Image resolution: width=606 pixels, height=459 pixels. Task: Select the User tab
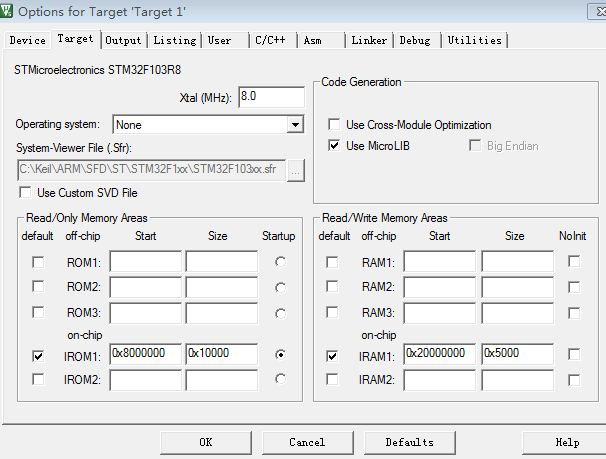point(225,40)
